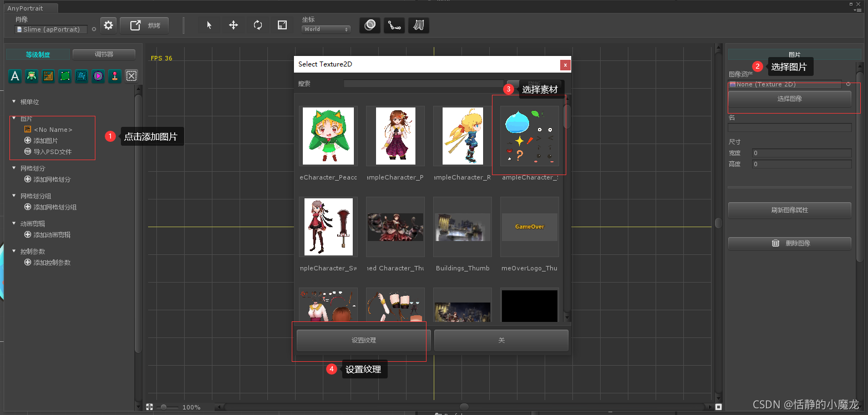Collapse the 控制参数 tree section
The height and width of the screenshot is (415, 868).
[x=14, y=252]
